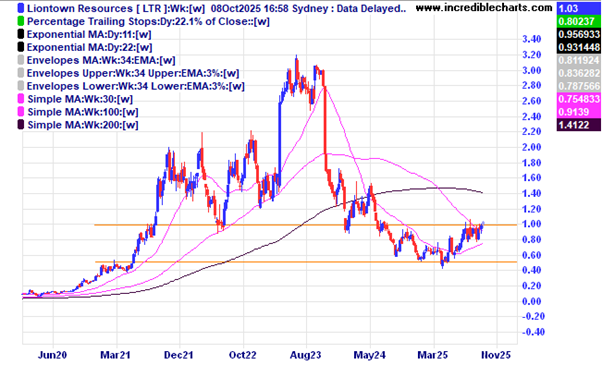Click the Jun20 date axis label
The image size is (602, 365).
52,355
